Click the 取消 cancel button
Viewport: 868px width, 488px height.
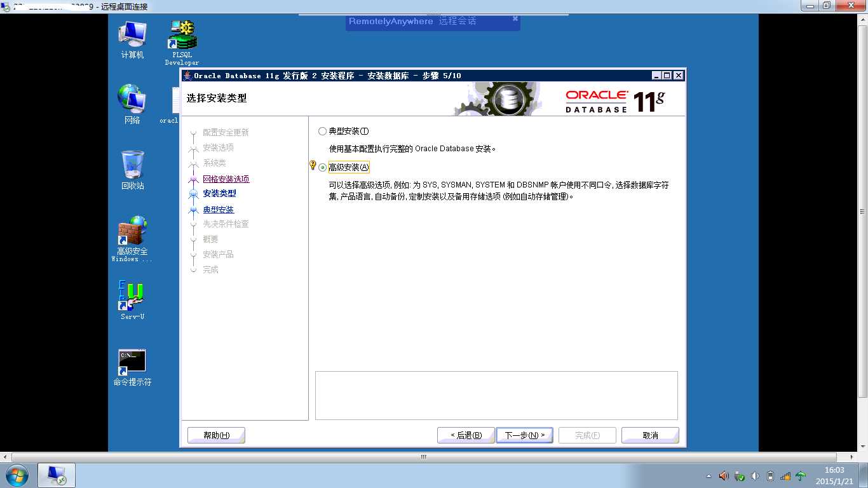[650, 435]
